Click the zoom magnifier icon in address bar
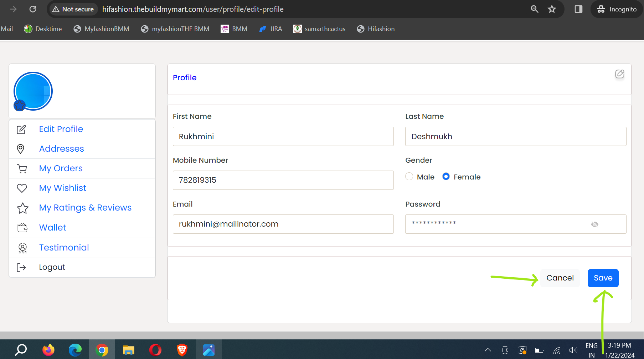This screenshot has height=359, width=644. (535, 9)
